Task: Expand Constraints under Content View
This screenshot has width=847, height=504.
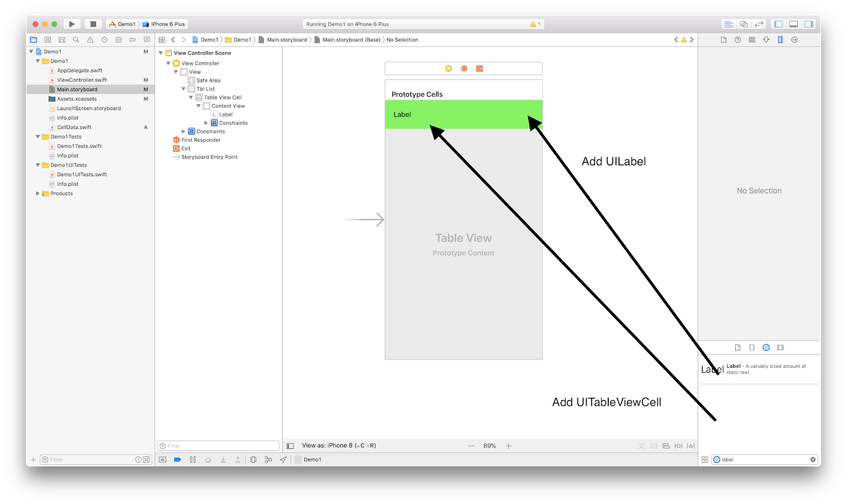Action: pyautogui.click(x=206, y=123)
